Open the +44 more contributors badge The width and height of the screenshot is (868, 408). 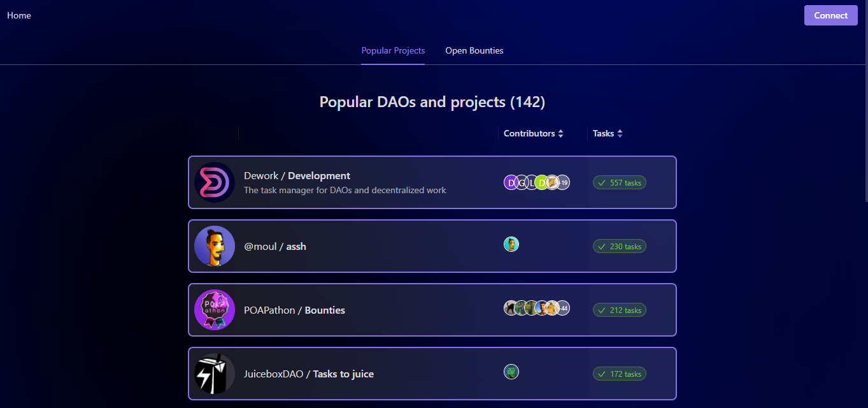tap(563, 309)
